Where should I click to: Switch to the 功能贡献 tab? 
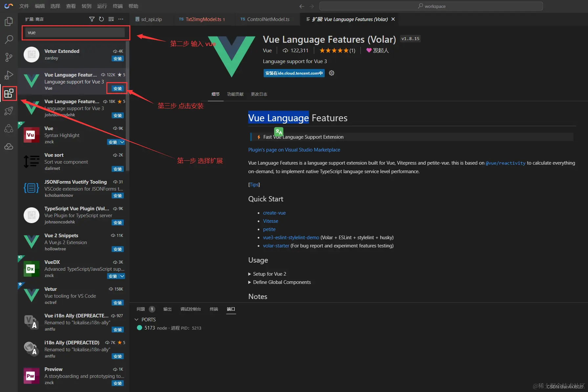(x=235, y=94)
